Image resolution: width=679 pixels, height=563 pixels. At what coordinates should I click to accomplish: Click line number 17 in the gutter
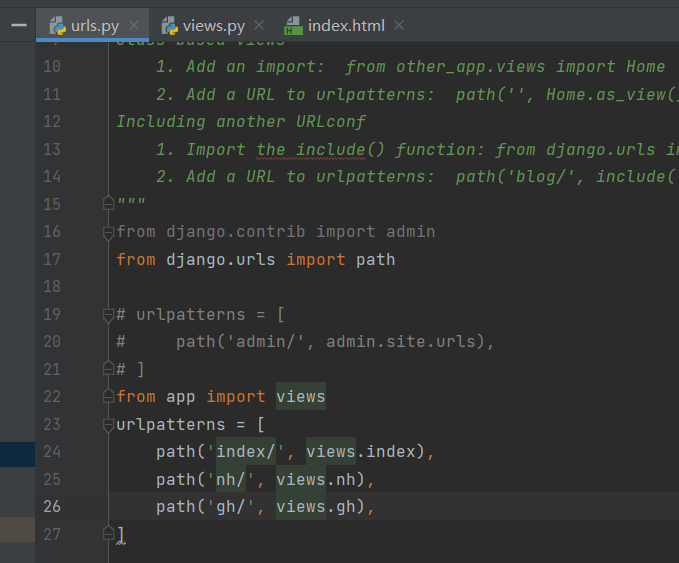[x=52, y=259]
